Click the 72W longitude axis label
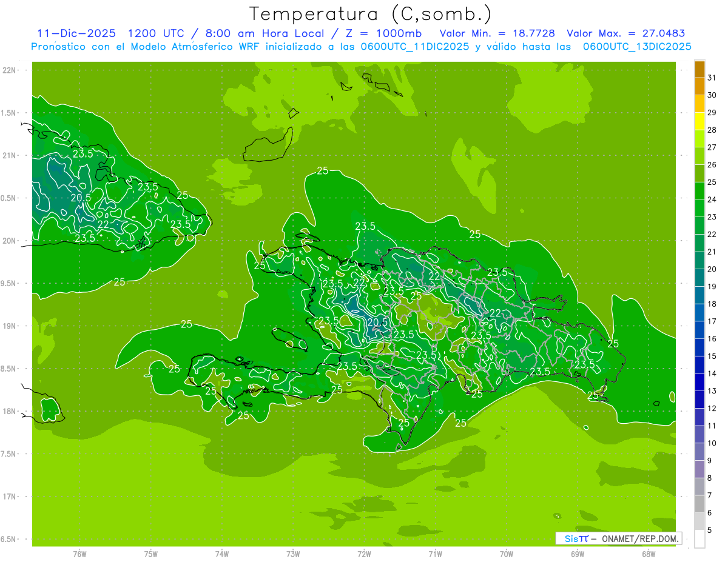This screenshot has width=728, height=562. [364, 554]
